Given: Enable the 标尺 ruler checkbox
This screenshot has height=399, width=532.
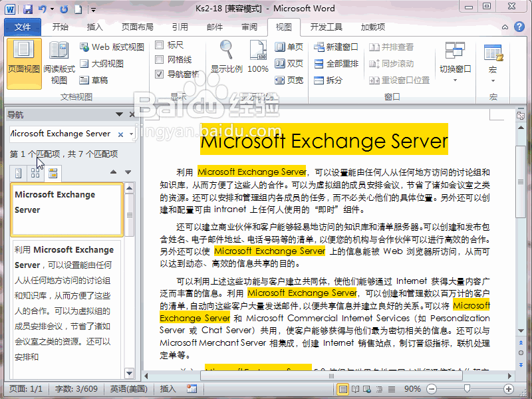Looking at the screenshot, I should point(159,45).
